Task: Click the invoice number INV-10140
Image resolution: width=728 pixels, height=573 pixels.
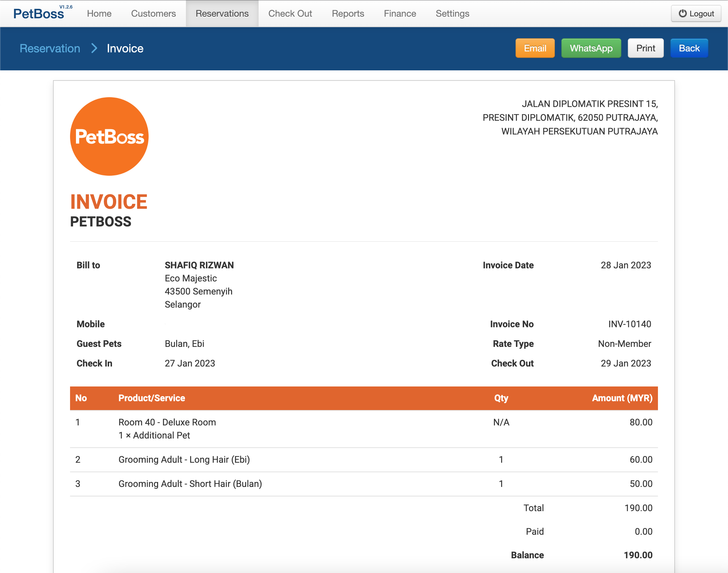Action: click(630, 324)
